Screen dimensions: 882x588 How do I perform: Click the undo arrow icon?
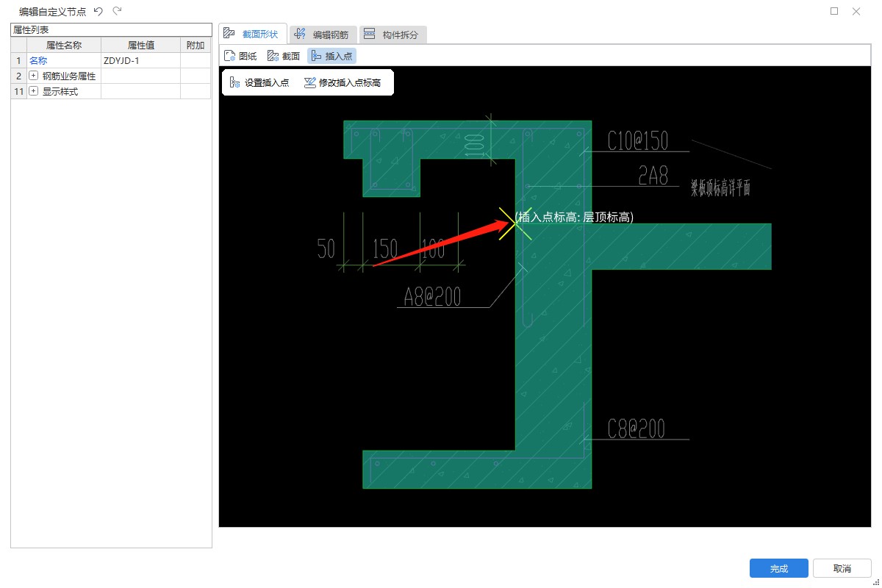tap(98, 11)
